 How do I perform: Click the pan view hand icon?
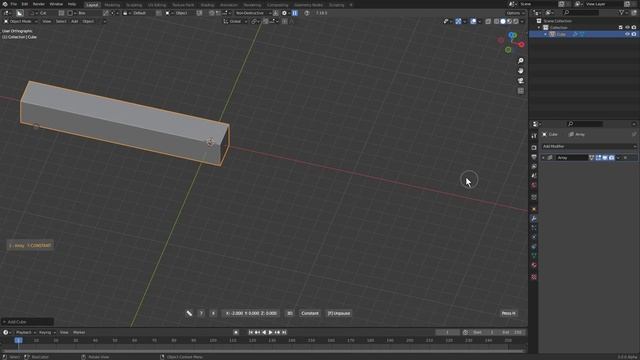point(521,71)
